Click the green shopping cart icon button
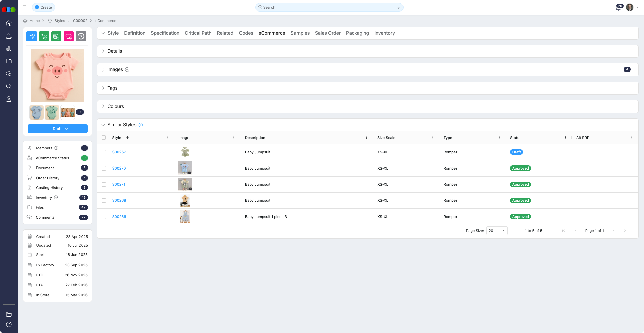The height and width of the screenshot is (333, 644). 44,36
